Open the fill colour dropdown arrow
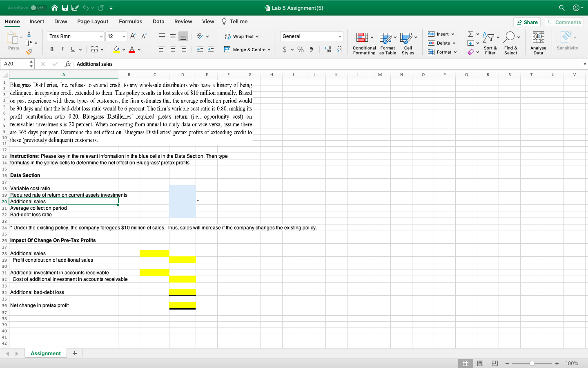The width and height of the screenshot is (588, 368). [x=123, y=49]
